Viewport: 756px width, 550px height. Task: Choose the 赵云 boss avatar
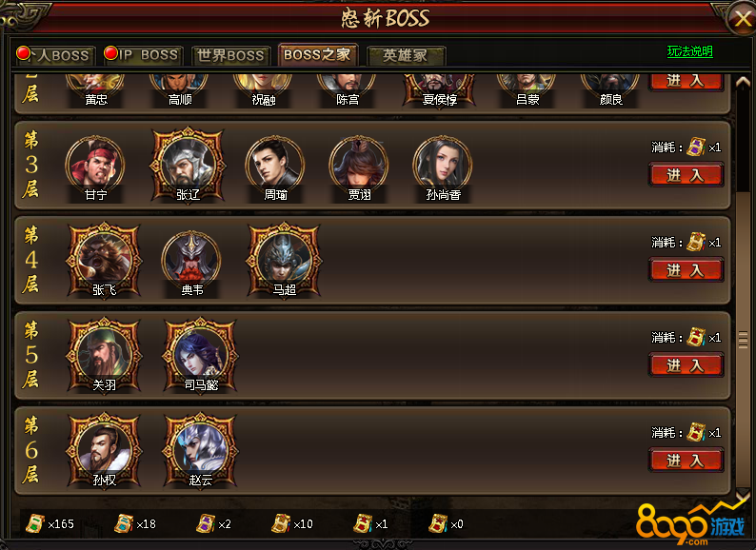click(201, 451)
